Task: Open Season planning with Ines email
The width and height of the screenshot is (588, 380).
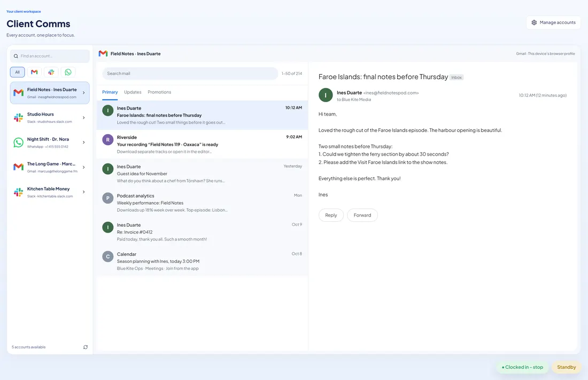Action: (202, 261)
